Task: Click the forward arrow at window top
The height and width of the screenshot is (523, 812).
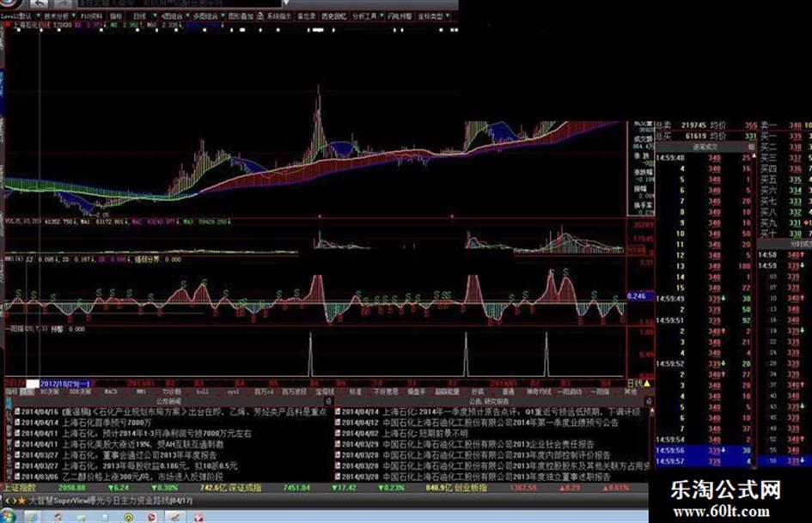Action: point(62,3)
